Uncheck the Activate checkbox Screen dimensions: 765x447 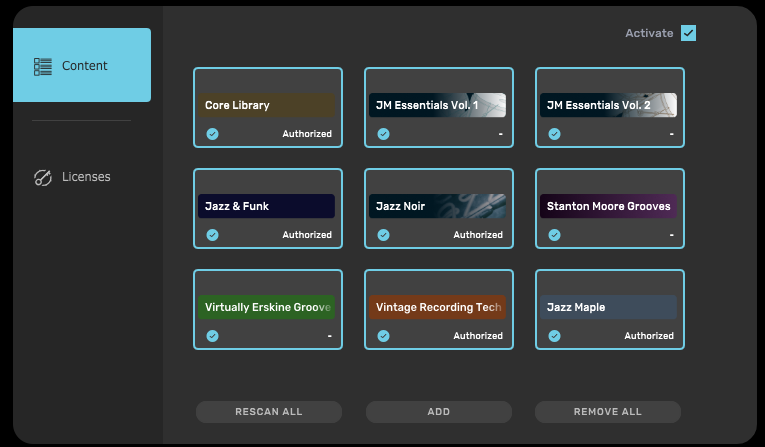tap(688, 33)
